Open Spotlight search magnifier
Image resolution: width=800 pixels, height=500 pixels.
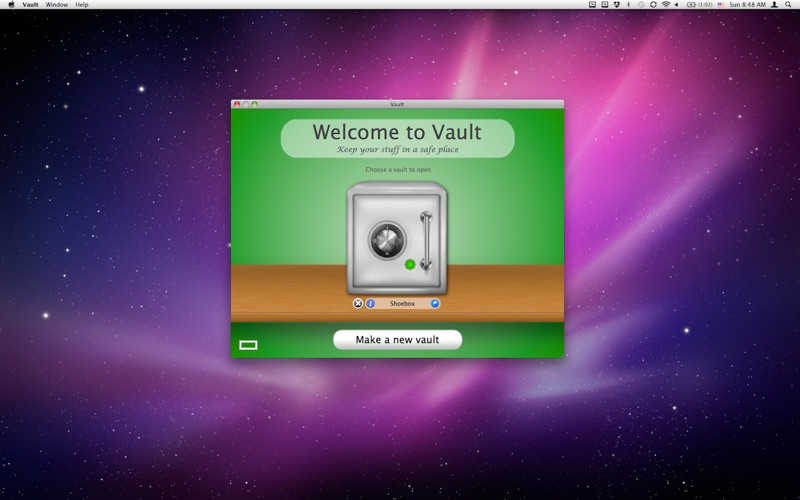click(788, 5)
